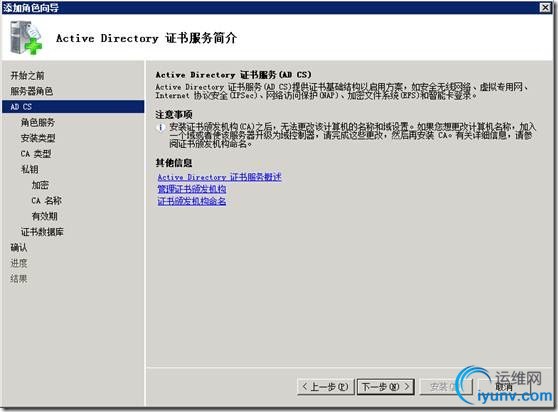Open Active Directory 证书服务概述 link

[x=219, y=177]
